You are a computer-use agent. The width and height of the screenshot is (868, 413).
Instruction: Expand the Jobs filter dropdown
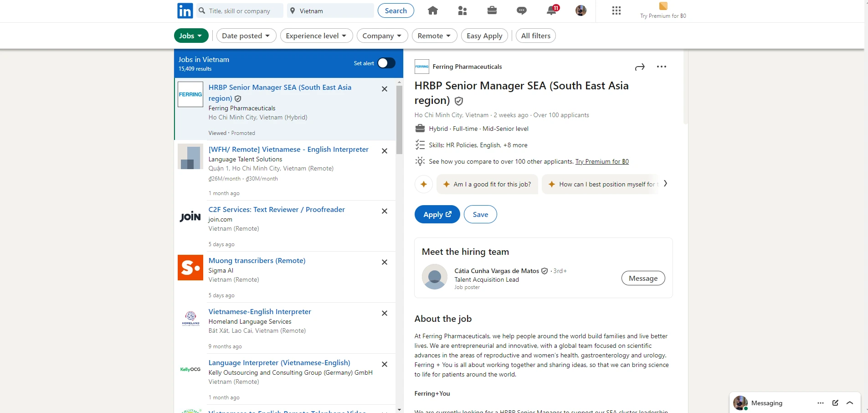click(191, 36)
